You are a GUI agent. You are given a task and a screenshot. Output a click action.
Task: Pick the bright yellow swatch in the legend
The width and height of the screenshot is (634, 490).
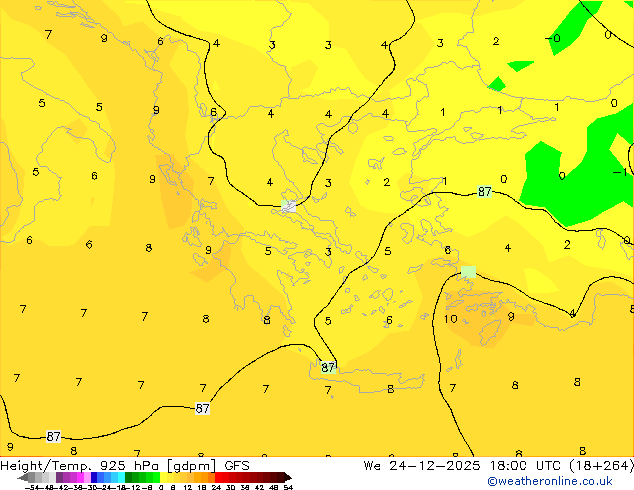click(x=163, y=478)
